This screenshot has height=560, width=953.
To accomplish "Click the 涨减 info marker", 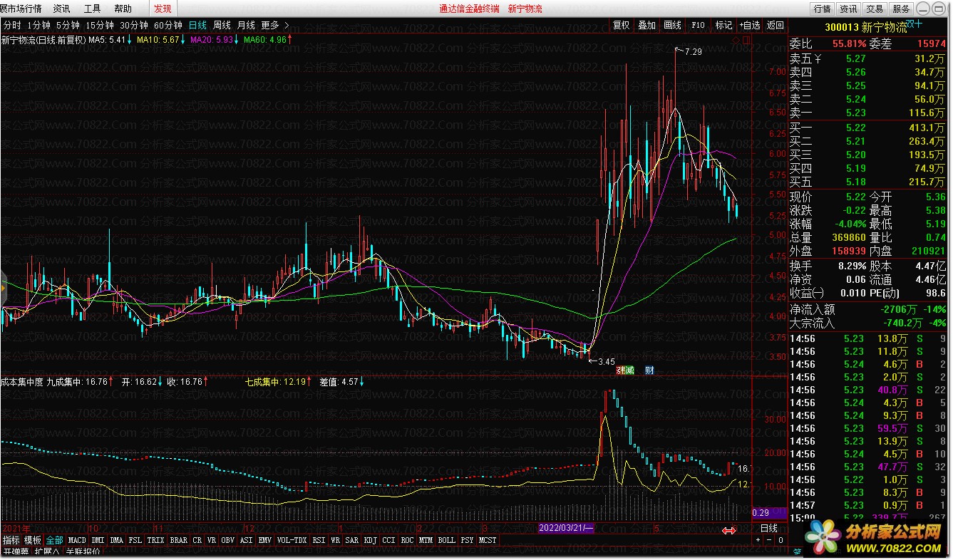I will tap(625, 370).
